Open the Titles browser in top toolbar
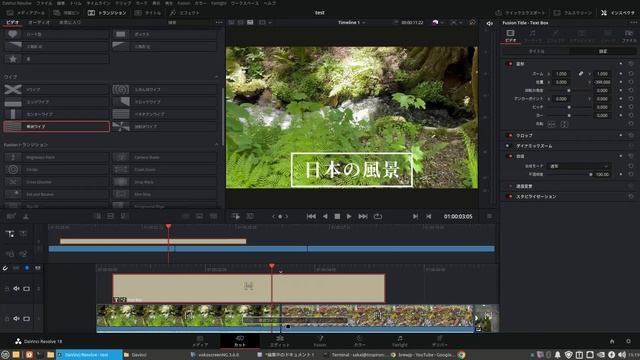 point(148,13)
